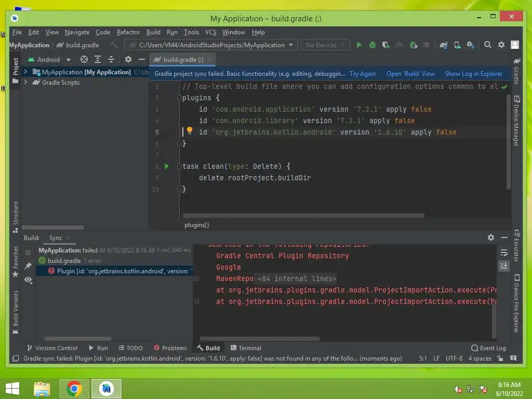
Task: Click the Project panel horizontal scrollbar
Action: point(52,228)
